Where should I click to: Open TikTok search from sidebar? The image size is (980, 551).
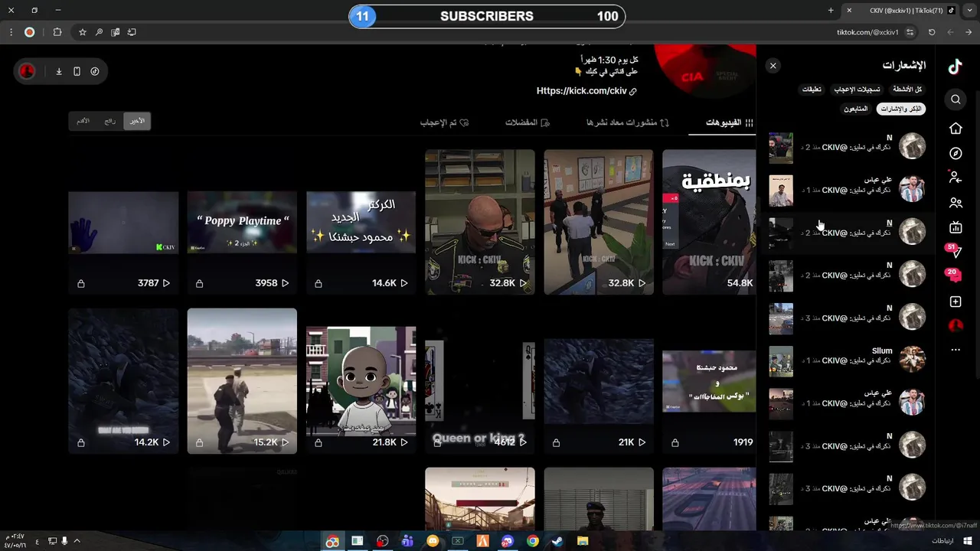[x=955, y=99]
